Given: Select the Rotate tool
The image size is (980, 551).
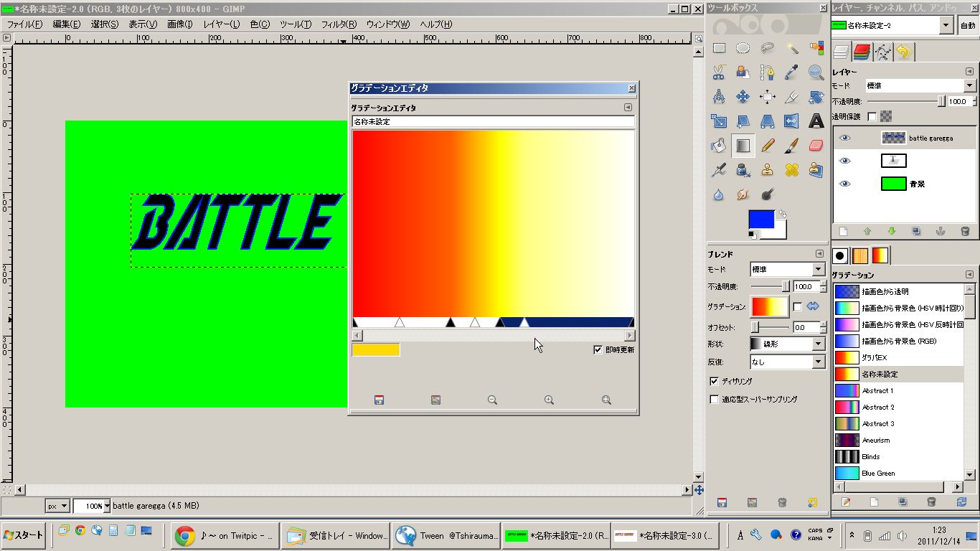Looking at the screenshot, I should point(816,97).
